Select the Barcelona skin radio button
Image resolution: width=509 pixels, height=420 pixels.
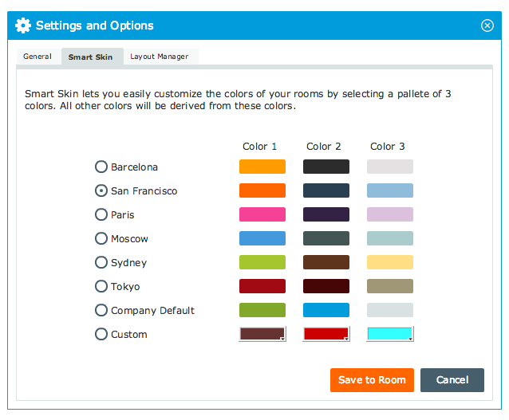101,167
